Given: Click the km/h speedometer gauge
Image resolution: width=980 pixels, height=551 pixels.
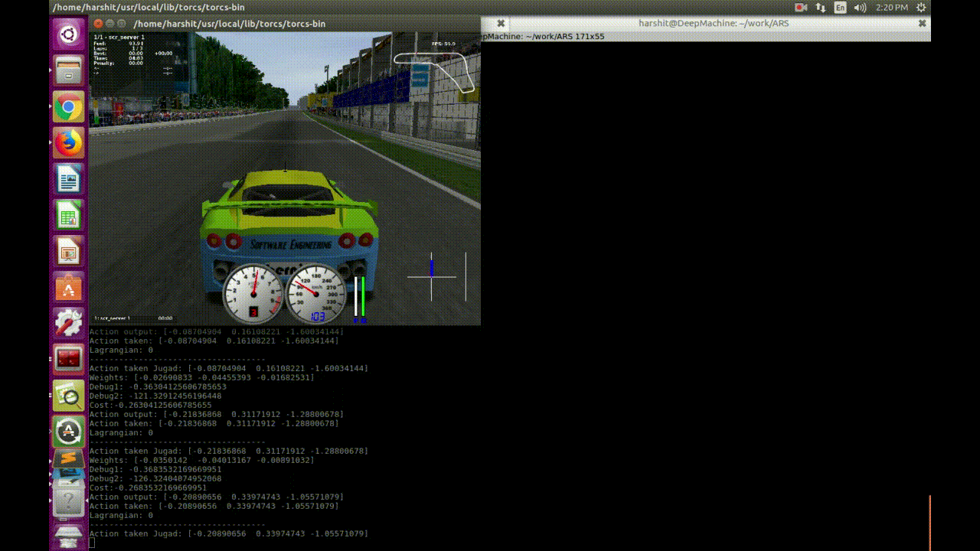Looking at the screenshot, I should pyautogui.click(x=316, y=293).
